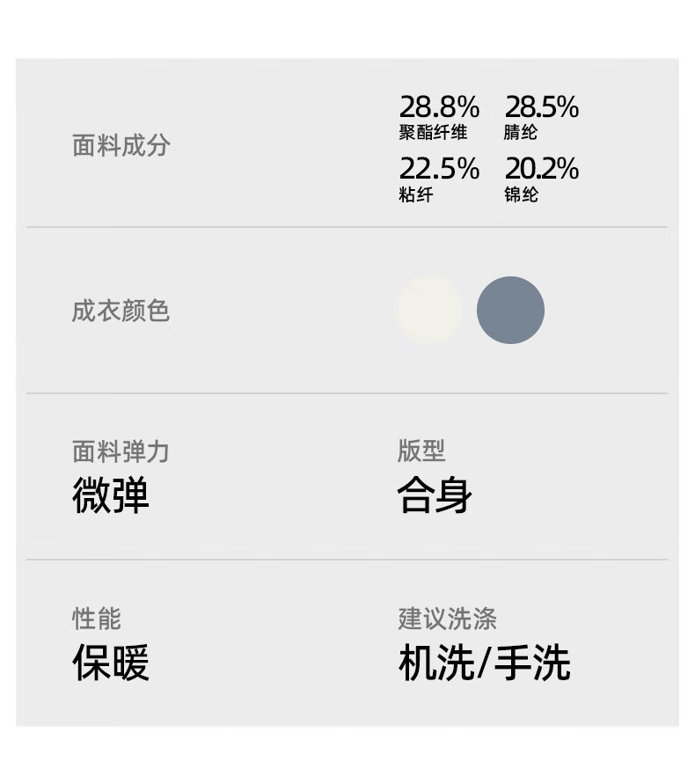This screenshot has width=695, height=784.
Task: Click the 成衣颜色 label
Action: tap(121, 311)
